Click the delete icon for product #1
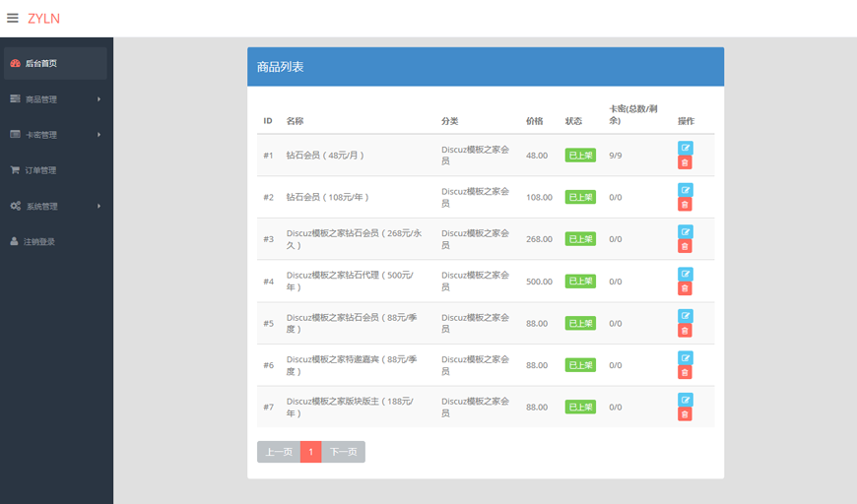857x504 pixels. point(685,162)
